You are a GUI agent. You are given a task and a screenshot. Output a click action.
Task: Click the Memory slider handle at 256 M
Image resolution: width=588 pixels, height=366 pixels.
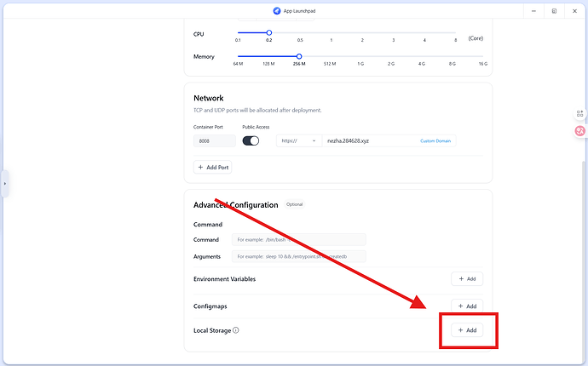[299, 56]
